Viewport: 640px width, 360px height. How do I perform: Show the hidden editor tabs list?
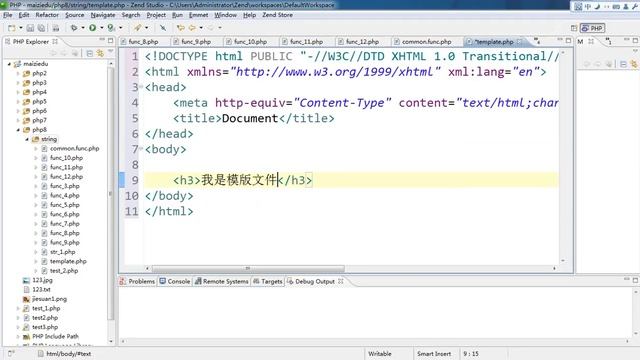click(537, 41)
